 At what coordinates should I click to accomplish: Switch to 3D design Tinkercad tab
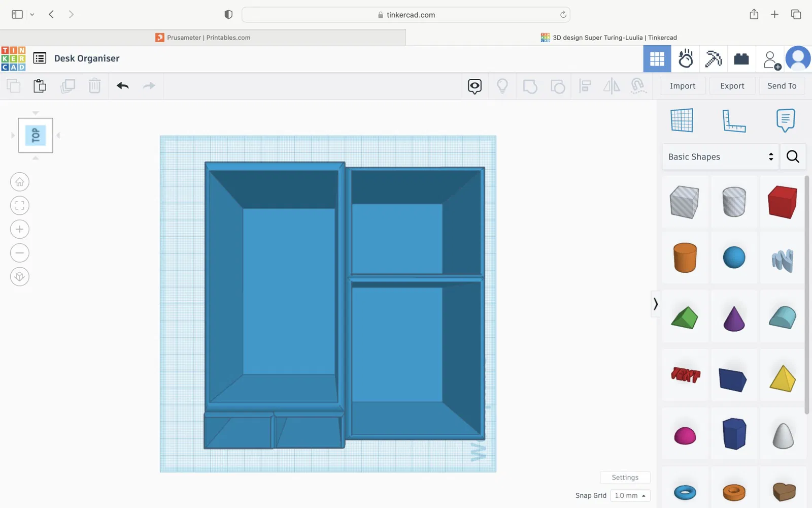(609, 38)
